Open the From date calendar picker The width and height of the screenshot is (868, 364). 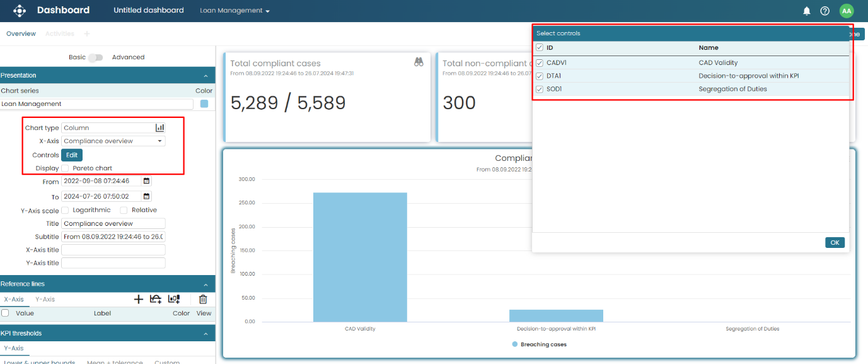click(147, 181)
